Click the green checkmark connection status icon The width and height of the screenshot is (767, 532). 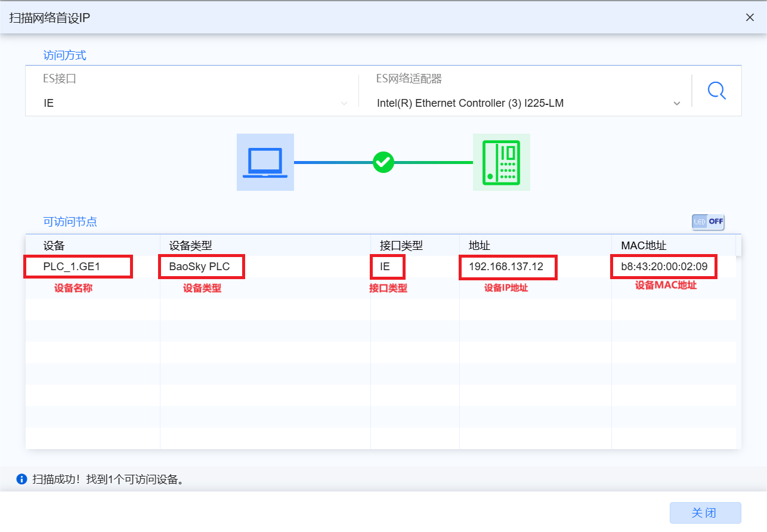(x=383, y=162)
